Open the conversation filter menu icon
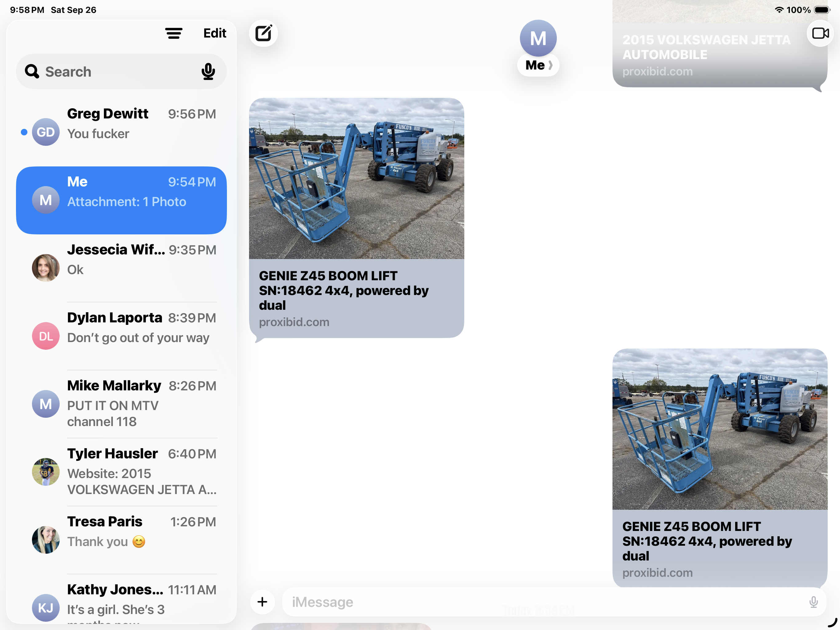 [173, 34]
